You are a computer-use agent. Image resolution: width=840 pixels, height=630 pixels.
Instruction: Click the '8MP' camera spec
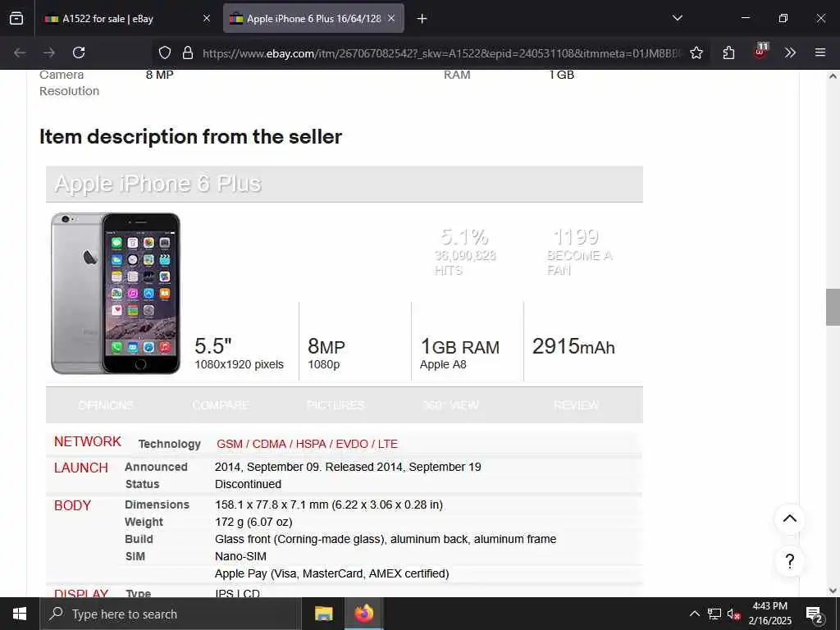click(x=326, y=347)
